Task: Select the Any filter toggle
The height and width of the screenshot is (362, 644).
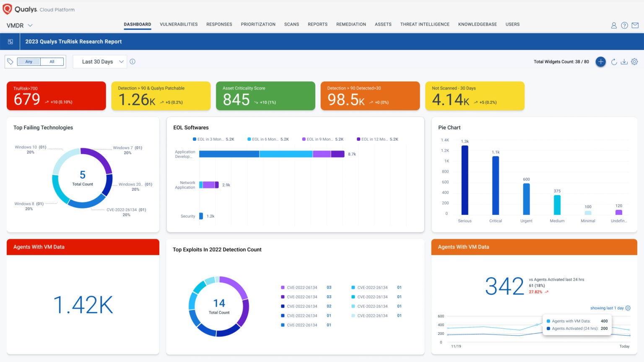Action: point(28,62)
